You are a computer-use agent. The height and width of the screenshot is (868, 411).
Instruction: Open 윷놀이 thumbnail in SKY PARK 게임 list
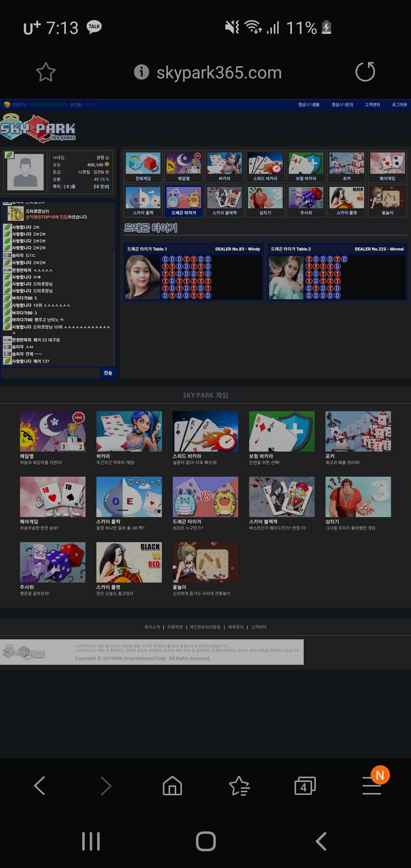(x=205, y=562)
